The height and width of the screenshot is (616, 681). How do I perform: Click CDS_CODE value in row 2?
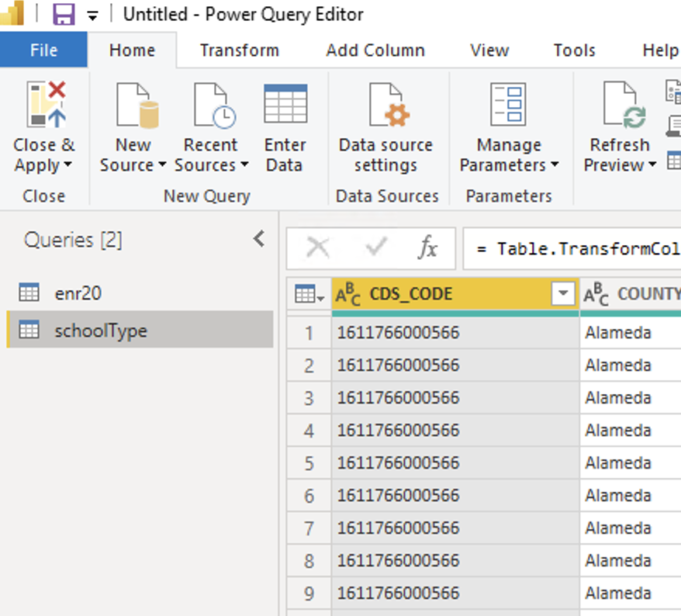[x=455, y=365]
